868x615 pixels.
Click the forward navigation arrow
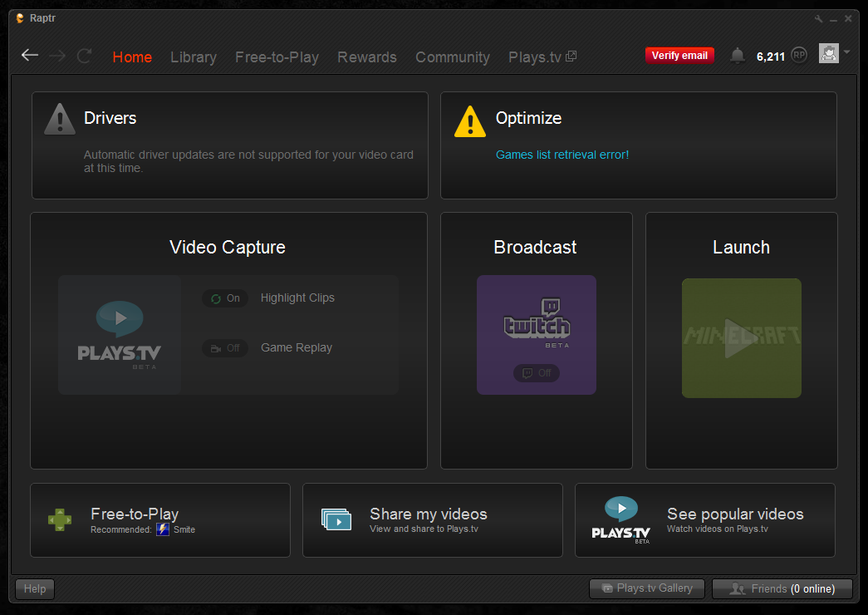57,56
